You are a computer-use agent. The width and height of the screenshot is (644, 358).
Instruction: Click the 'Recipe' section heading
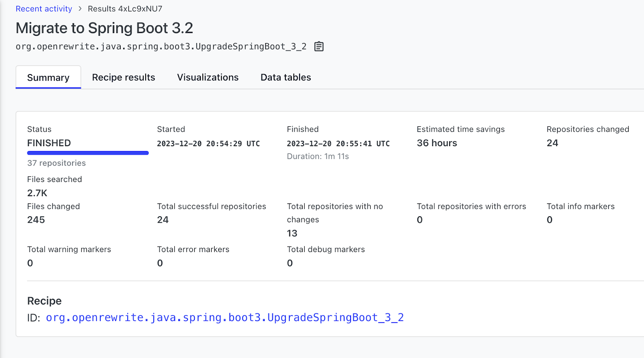click(44, 301)
